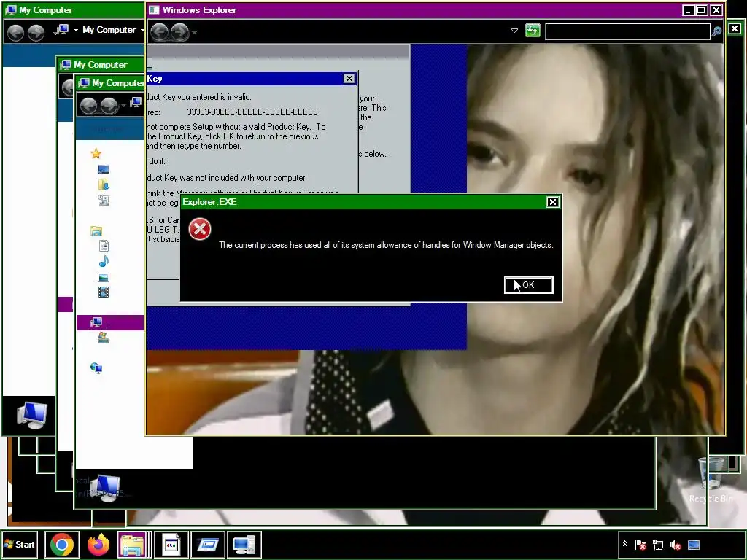Viewport: 747px width, 560px height.
Task: Select Music library note icon
Action: coord(104,262)
